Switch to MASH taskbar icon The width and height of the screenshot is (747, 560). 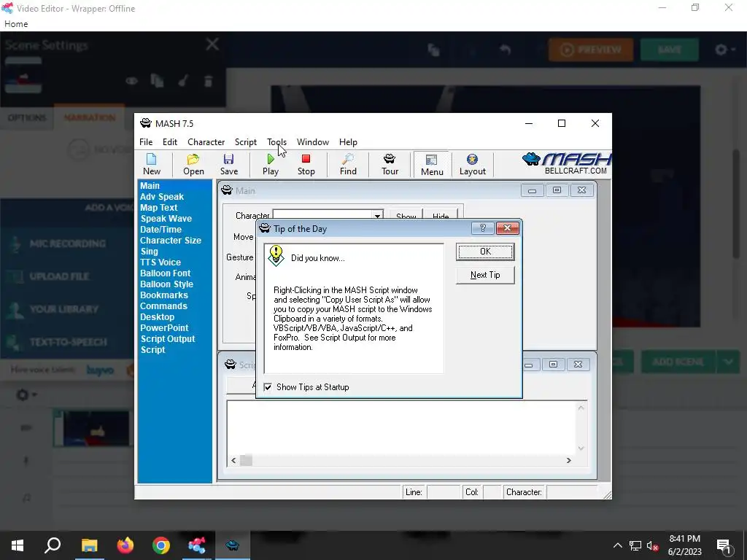click(233, 545)
